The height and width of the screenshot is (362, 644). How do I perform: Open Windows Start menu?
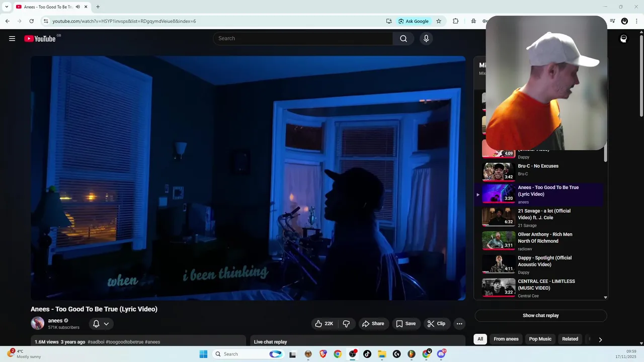pyautogui.click(x=203, y=354)
